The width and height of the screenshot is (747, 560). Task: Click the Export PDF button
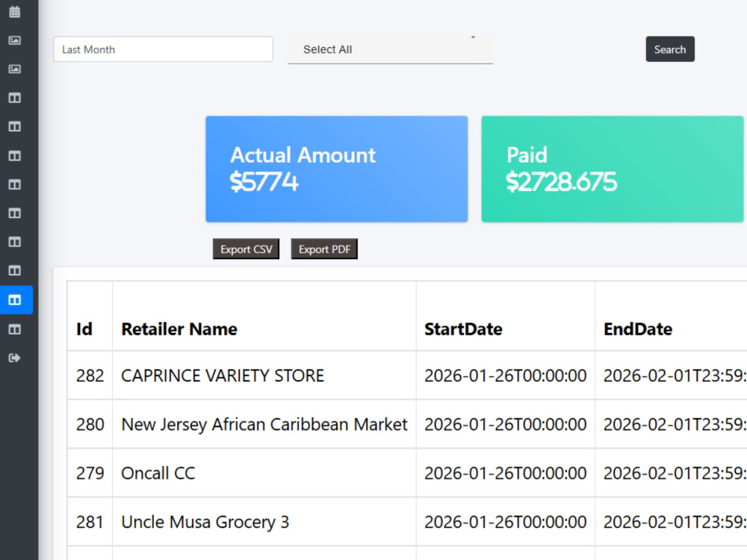(x=324, y=249)
